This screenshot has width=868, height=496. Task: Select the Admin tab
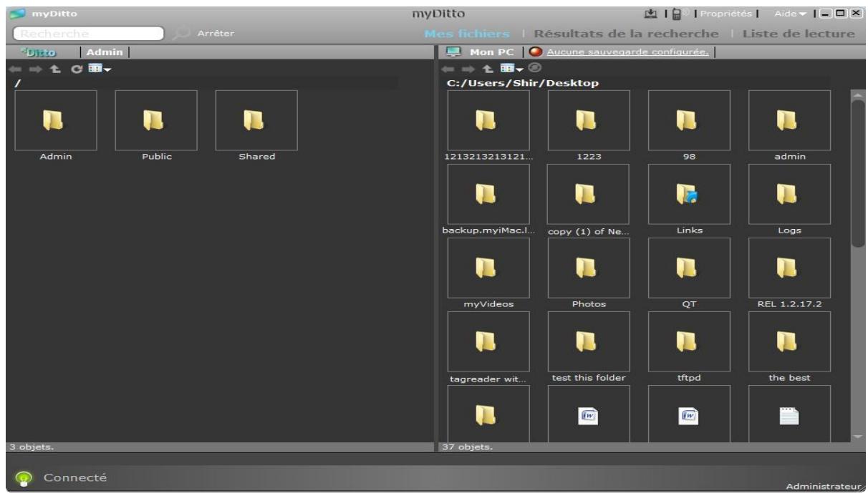(x=105, y=52)
